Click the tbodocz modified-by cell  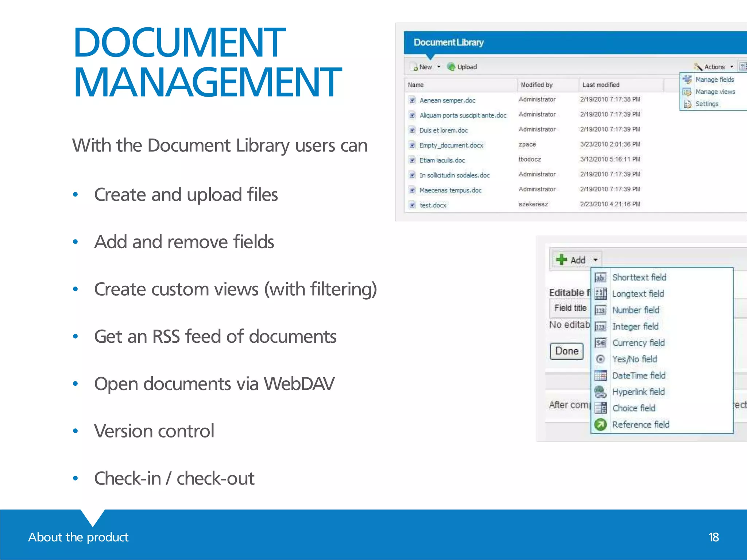530,159
